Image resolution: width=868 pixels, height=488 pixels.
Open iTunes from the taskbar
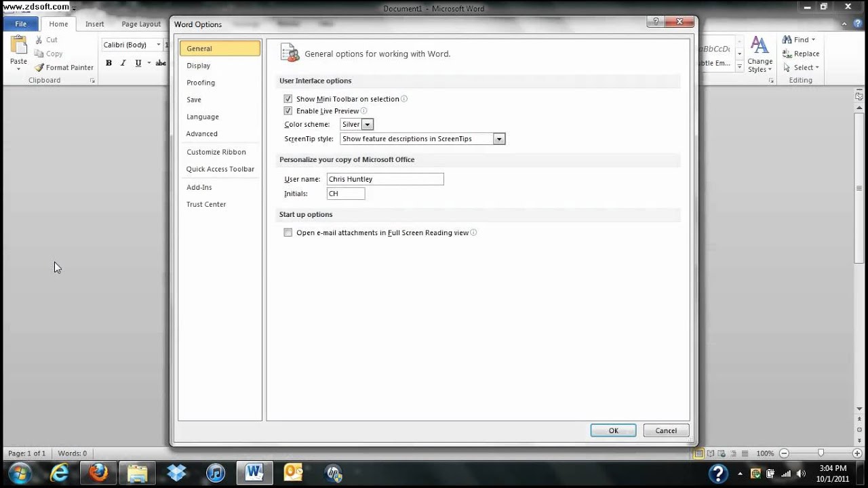click(x=216, y=472)
